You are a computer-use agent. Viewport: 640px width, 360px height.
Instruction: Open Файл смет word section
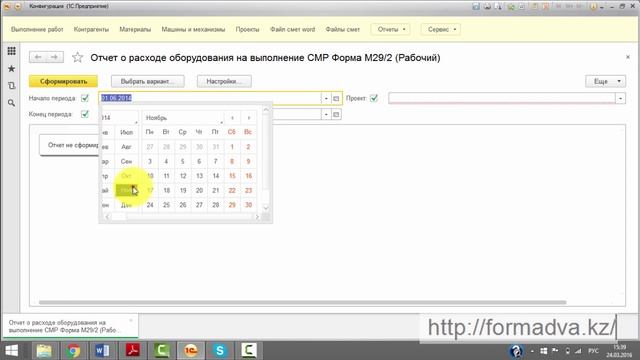[293, 29]
